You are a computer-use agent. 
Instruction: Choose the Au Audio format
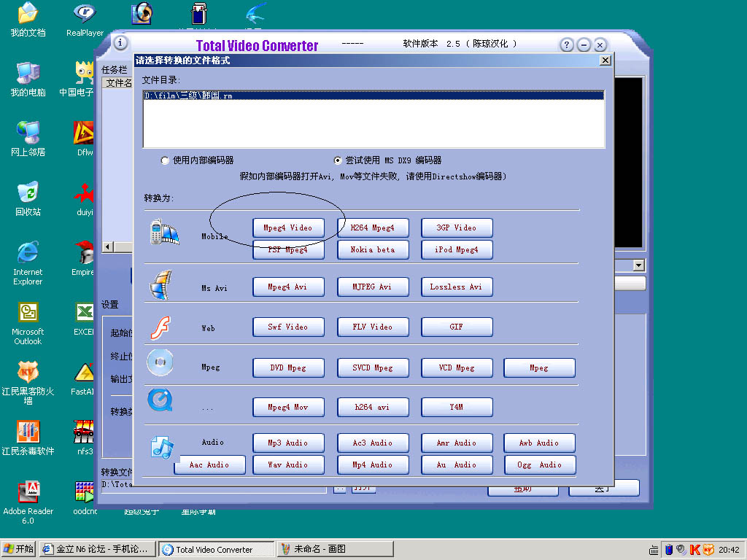tap(457, 464)
